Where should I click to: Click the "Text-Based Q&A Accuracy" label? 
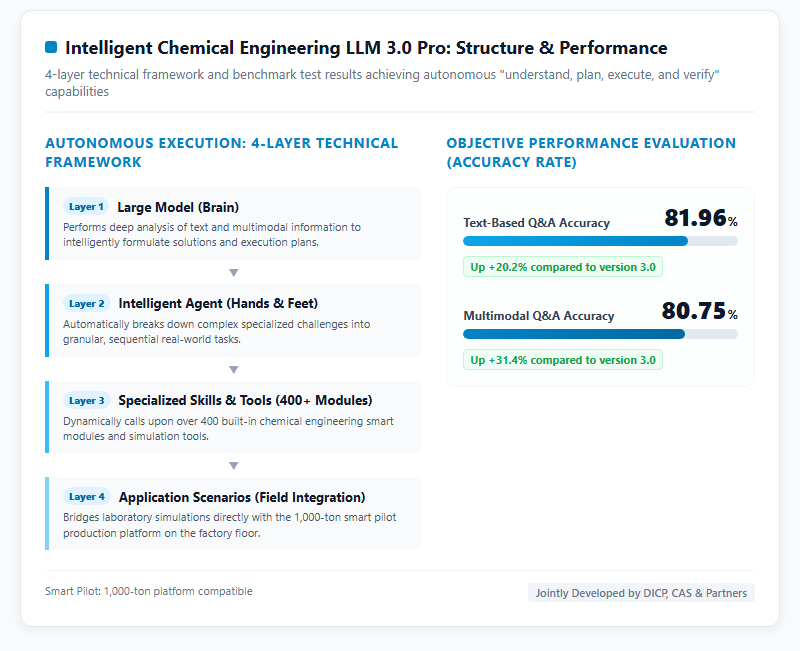pyautogui.click(x=536, y=223)
